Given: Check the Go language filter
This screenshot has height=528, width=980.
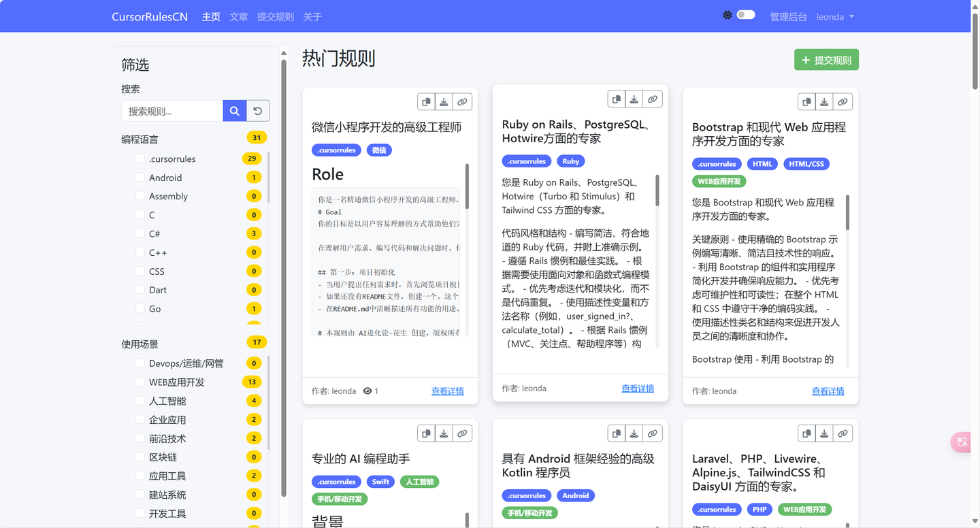Looking at the screenshot, I should pos(140,308).
